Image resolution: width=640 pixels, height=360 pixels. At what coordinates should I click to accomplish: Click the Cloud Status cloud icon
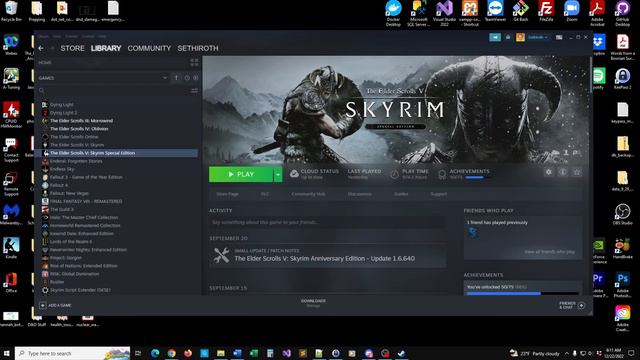click(x=294, y=174)
